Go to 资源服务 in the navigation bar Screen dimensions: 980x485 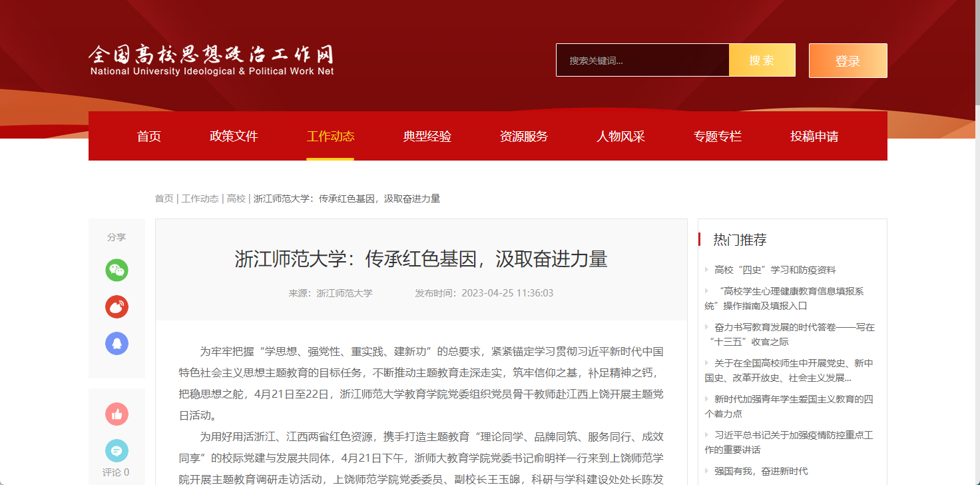[524, 137]
